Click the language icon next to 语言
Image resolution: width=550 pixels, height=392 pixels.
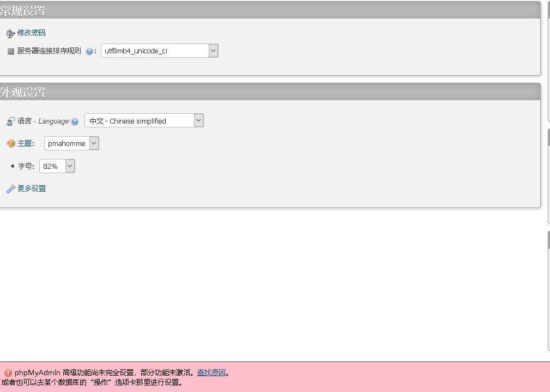(10, 121)
